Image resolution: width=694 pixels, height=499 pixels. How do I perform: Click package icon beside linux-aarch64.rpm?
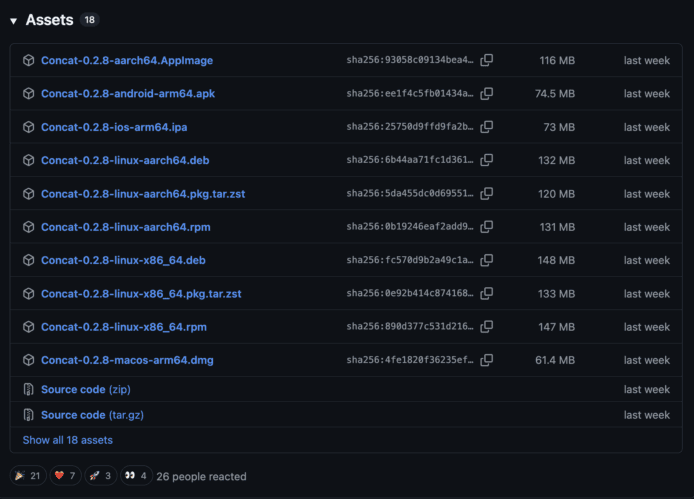28,227
